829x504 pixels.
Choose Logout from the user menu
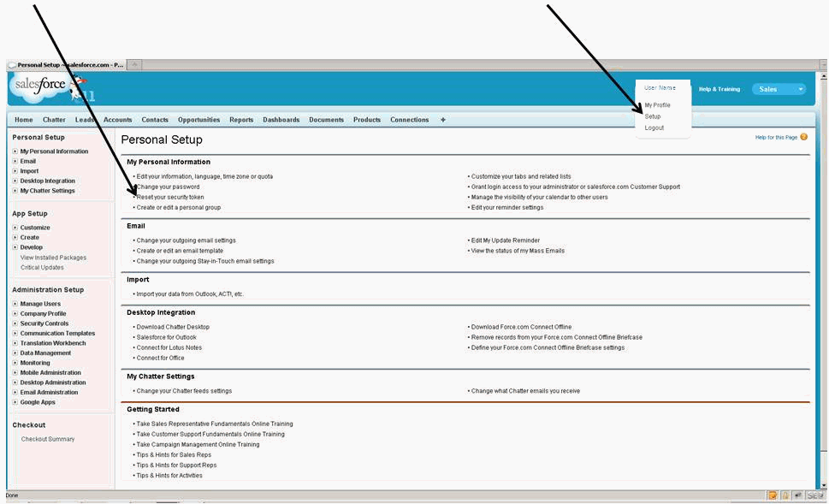pos(654,127)
